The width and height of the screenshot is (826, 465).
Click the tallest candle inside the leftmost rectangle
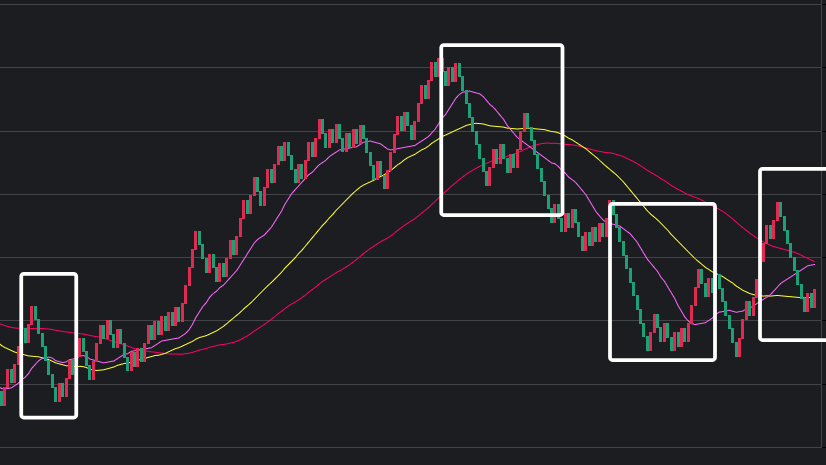point(33,318)
